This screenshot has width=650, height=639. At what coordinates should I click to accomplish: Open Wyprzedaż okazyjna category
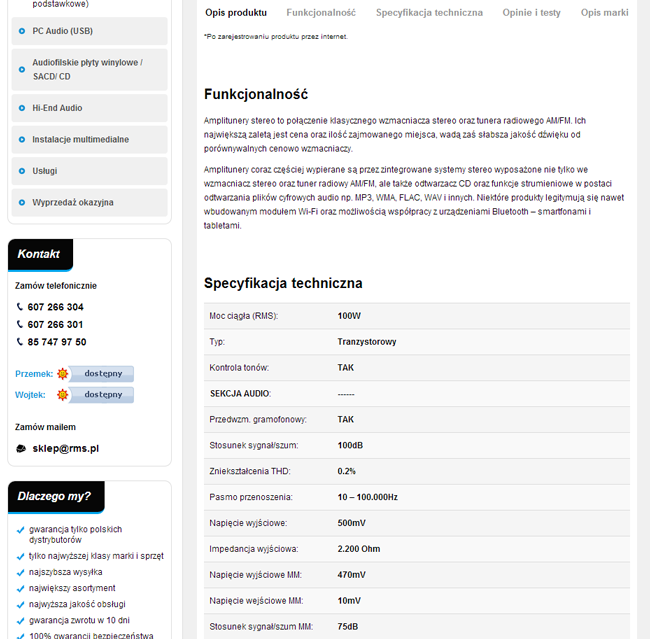point(90,203)
